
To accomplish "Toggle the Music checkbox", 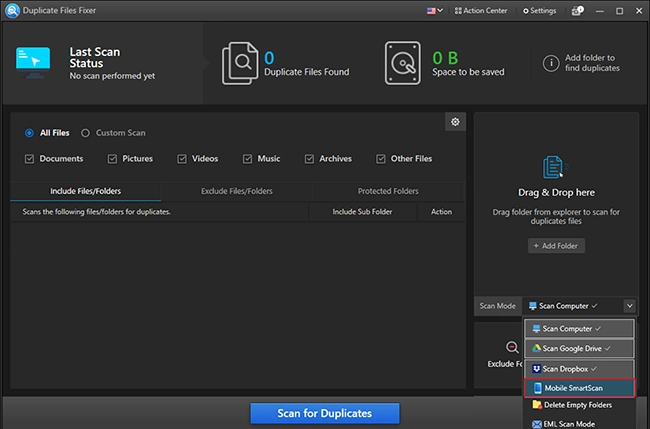I will [247, 159].
